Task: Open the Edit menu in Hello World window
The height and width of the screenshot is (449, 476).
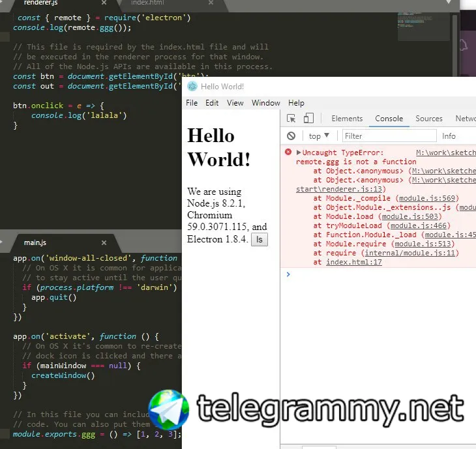Action: [x=212, y=103]
